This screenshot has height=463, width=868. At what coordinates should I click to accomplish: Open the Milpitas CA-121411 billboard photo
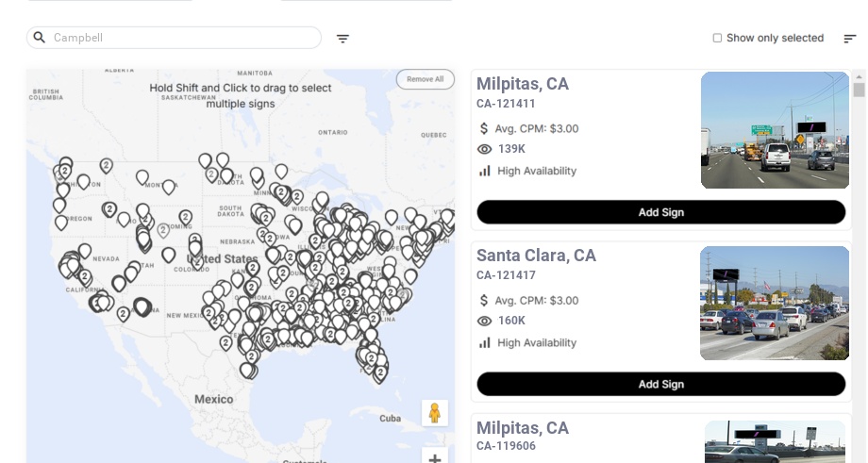(775, 130)
